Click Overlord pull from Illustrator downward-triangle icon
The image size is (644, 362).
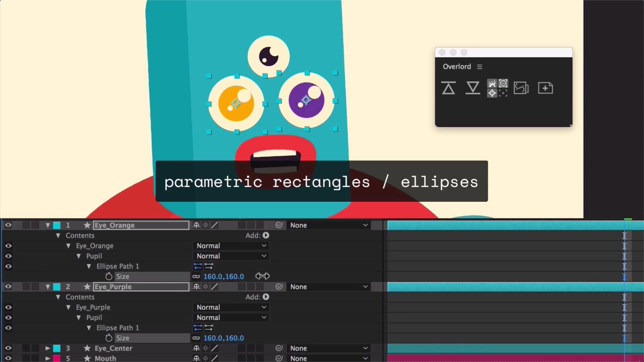coord(473,88)
